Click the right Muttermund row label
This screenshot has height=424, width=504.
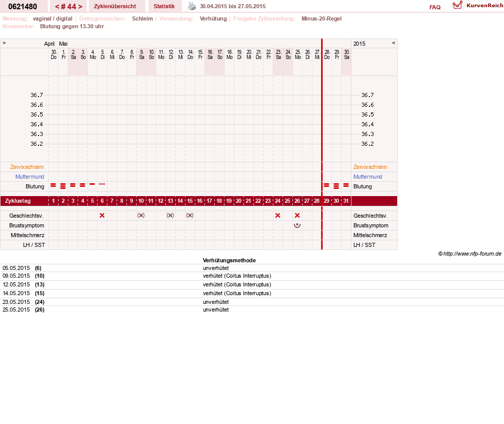coord(368,177)
